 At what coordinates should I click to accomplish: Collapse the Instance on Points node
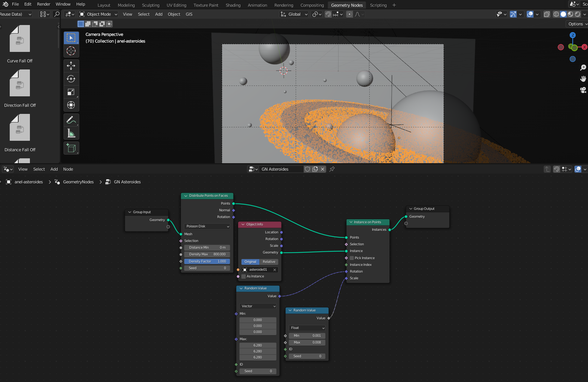[351, 222]
